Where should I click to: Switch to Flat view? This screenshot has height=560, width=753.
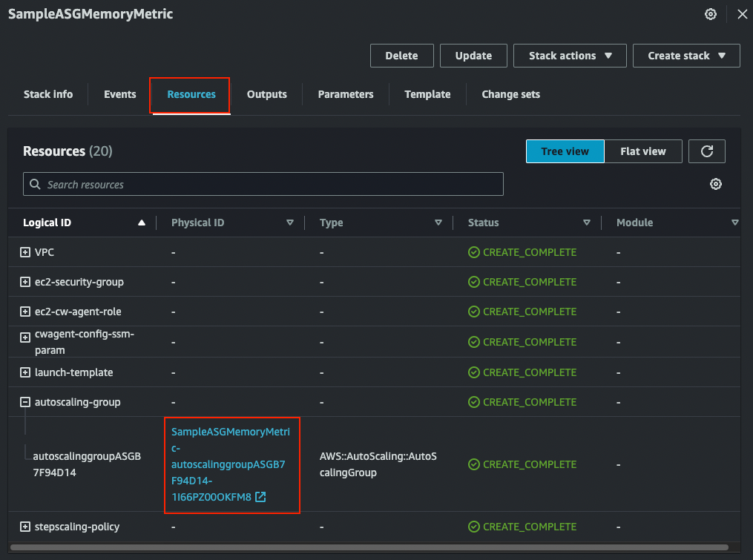click(643, 151)
